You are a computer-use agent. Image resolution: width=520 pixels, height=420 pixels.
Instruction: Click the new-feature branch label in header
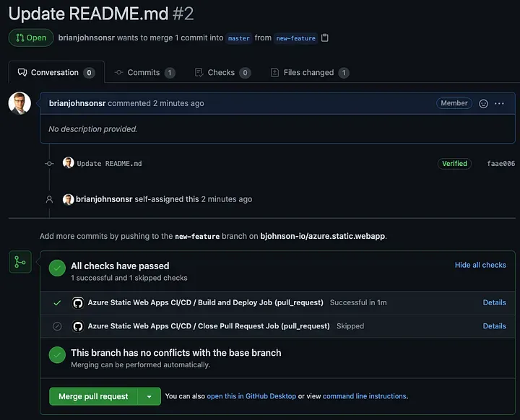pos(296,38)
